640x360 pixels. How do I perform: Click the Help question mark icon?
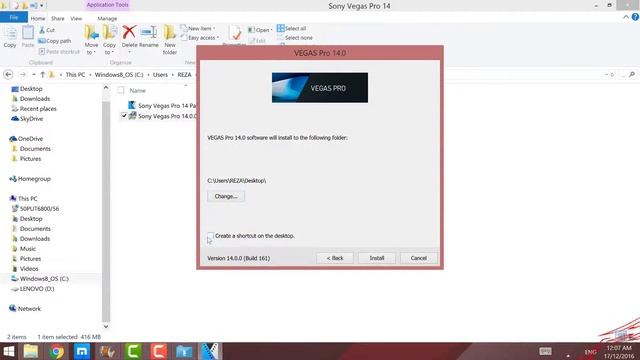tap(635, 17)
